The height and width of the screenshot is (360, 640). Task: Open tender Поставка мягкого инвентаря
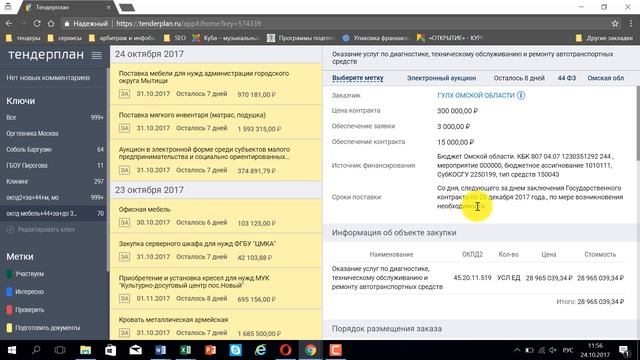point(216,122)
